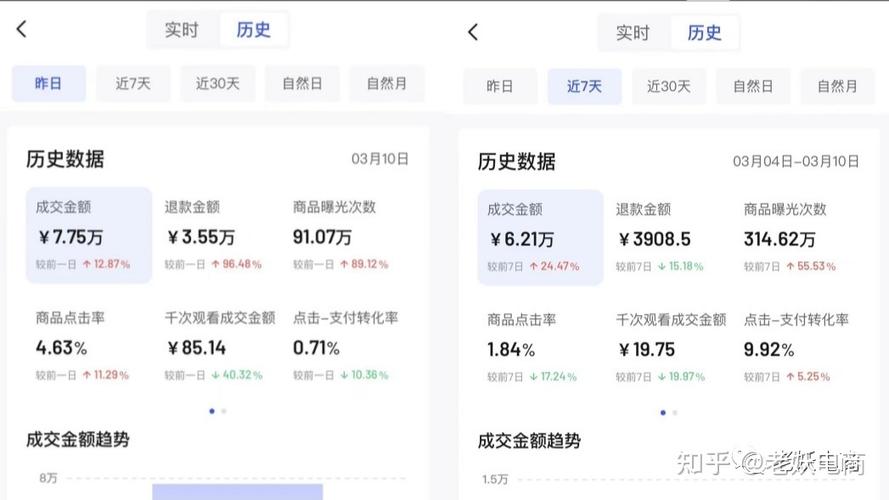This screenshot has height=500, width=889.
Task: Tap the back arrow on left screen
Action: (x=22, y=29)
